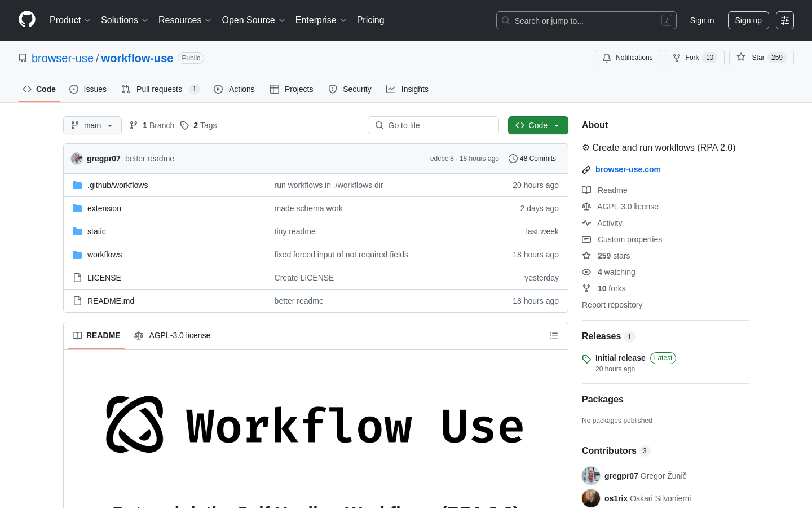Switch to the Projects tab
The width and height of the screenshot is (812, 508).
292,89
